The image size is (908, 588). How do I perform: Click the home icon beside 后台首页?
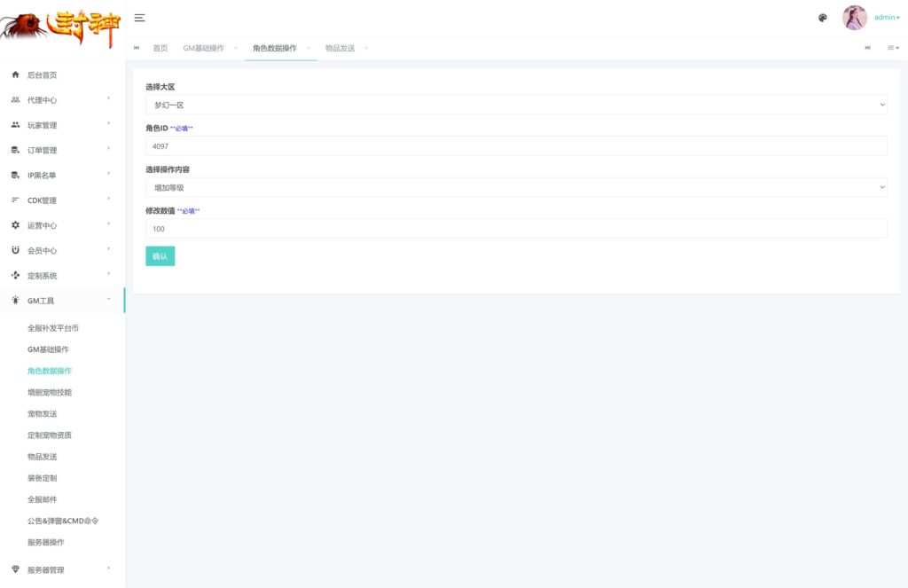[15, 75]
